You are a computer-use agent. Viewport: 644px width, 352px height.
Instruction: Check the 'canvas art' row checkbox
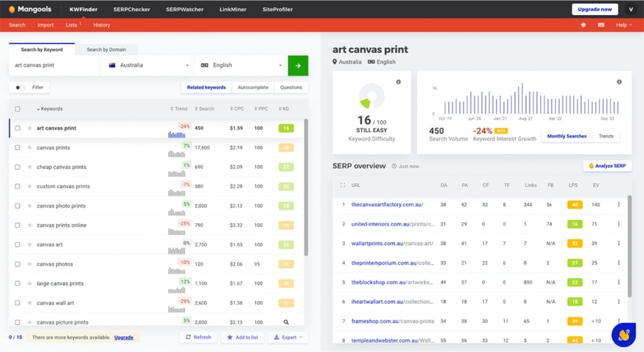[x=17, y=245]
